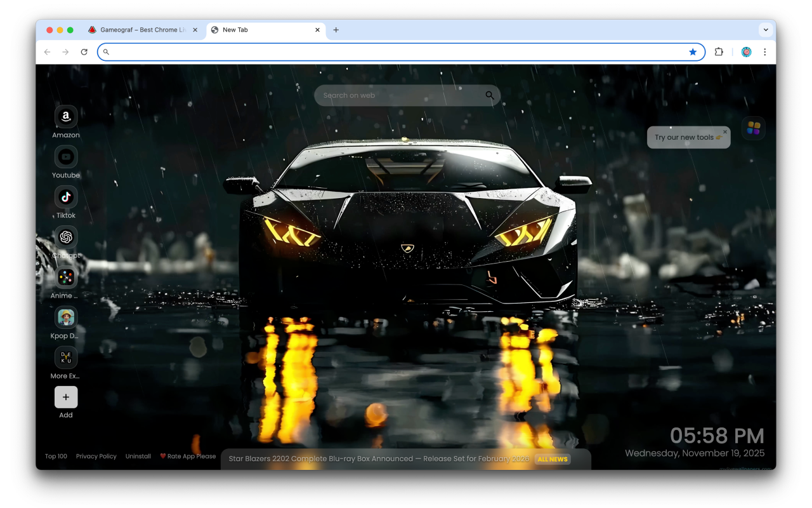Open the ALL NEWS button

coord(553,459)
